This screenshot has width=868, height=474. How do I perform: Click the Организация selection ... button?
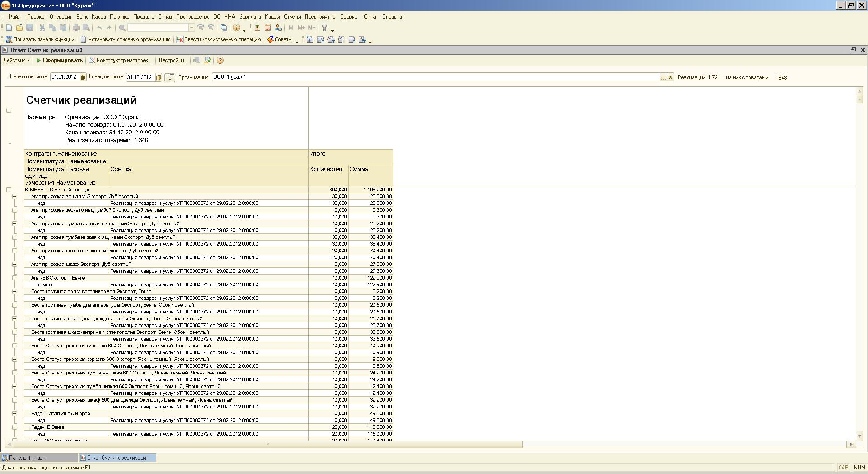pos(664,77)
